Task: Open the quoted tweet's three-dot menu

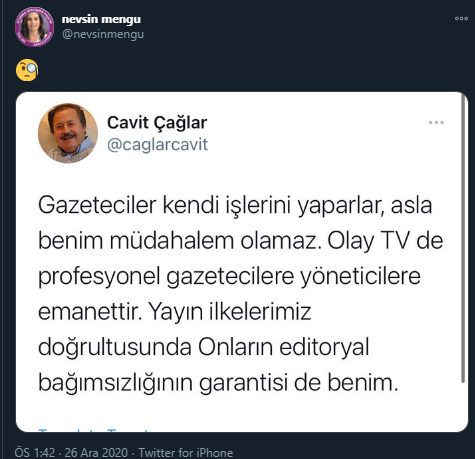Action: (x=436, y=123)
